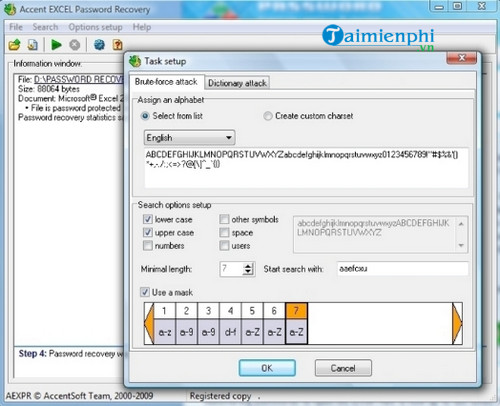Image resolution: width=500 pixels, height=406 pixels.
Task: Click the D:\PASSWORD RECOVERY file path link
Action: (79, 79)
